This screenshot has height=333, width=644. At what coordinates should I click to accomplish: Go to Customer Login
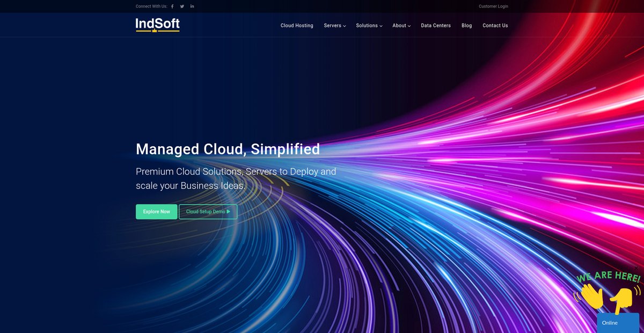pos(493,6)
